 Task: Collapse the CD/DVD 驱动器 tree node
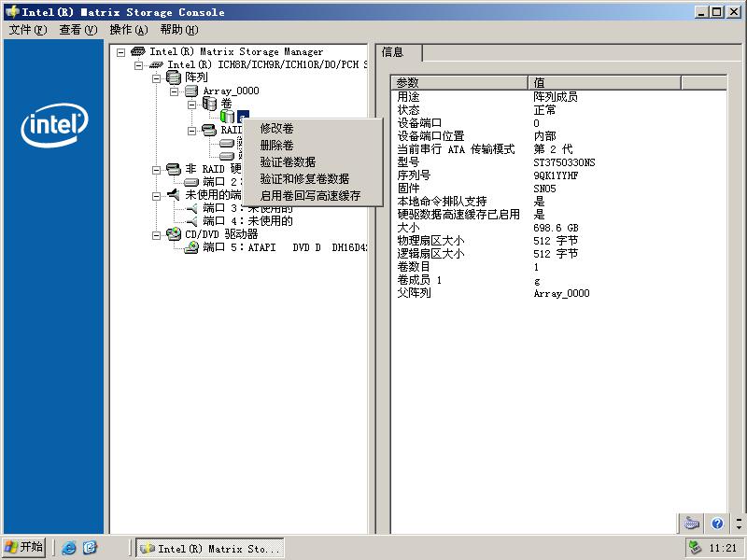tap(157, 234)
